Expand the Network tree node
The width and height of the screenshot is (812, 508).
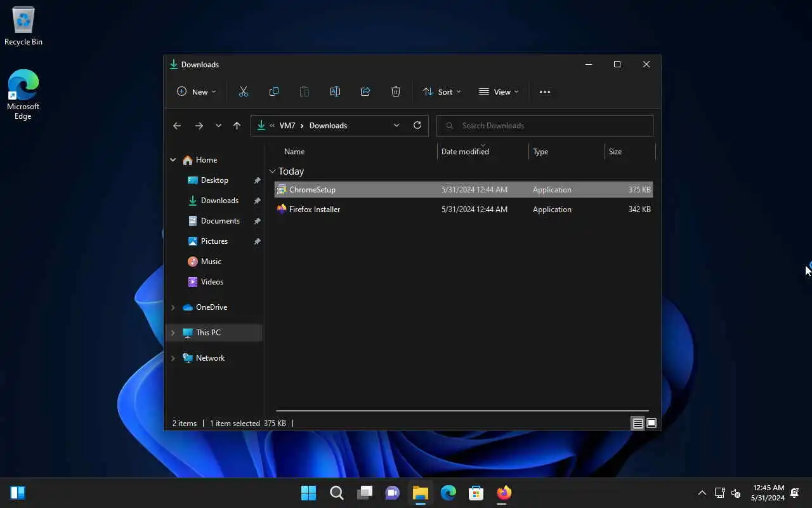click(x=173, y=358)
